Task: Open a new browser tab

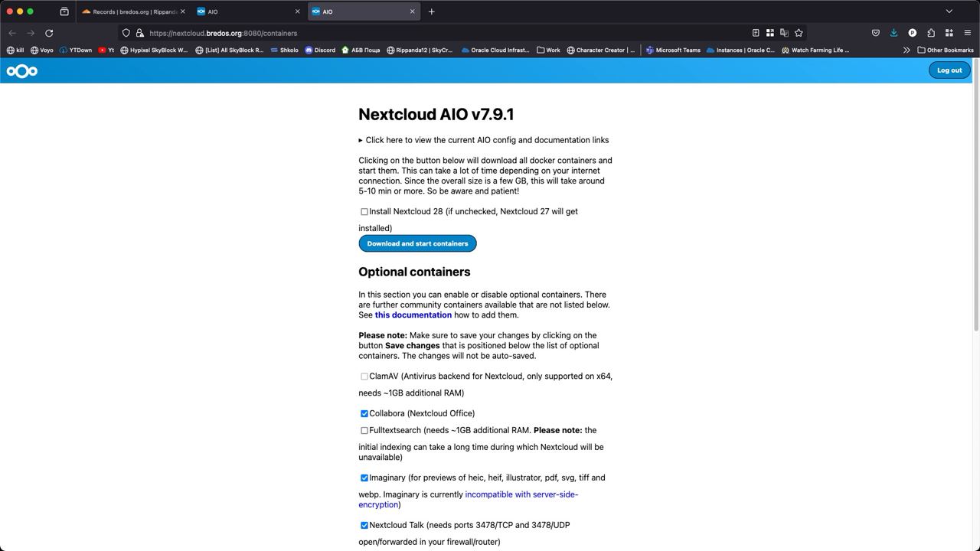Action: [x=432, y=11]
